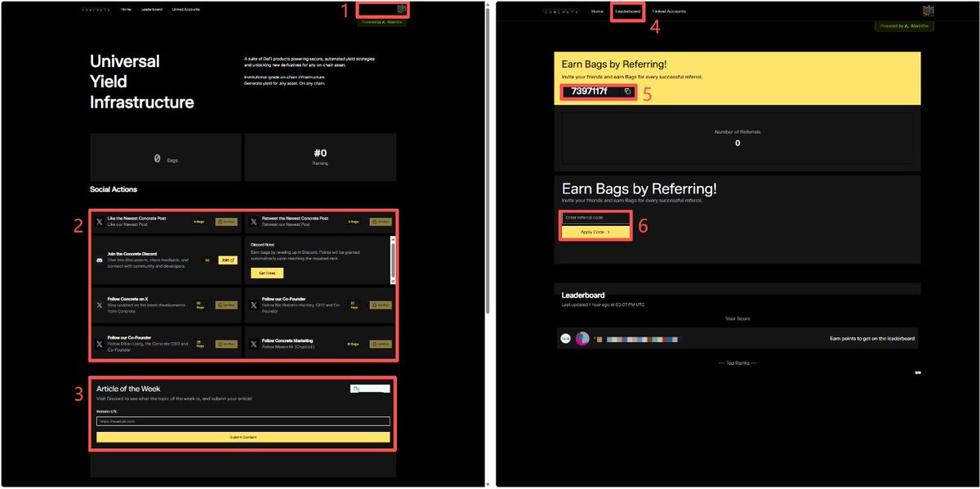The width and height of the screenshot is (980, 489).
Task: Click the 0 Bags counter
Action: (x=166, y=158)
